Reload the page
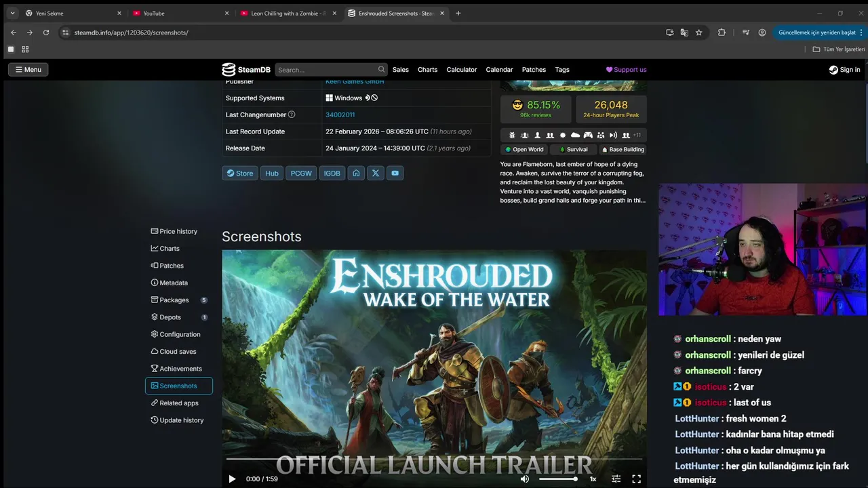 coord(46,33)
